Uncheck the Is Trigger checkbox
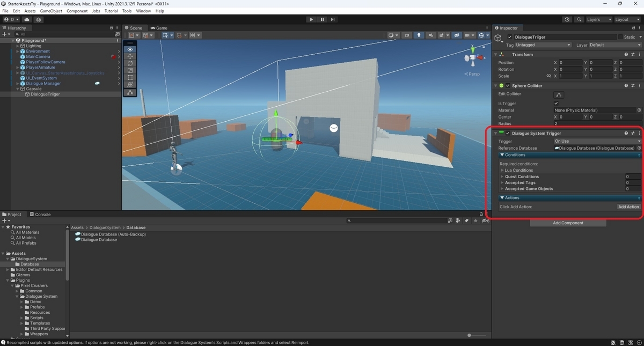644x346 pixels. coord(556,103)
